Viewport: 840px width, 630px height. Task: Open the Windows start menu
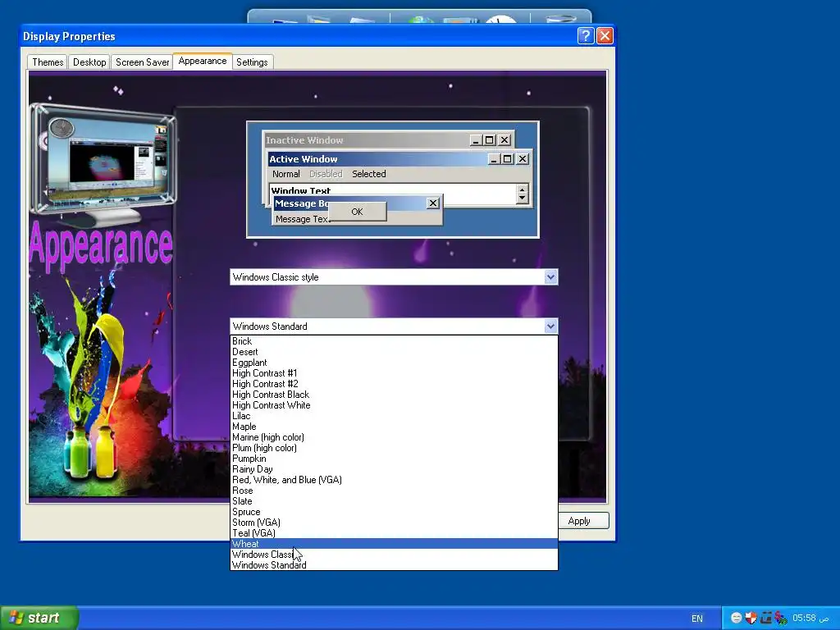click(39, 618)
